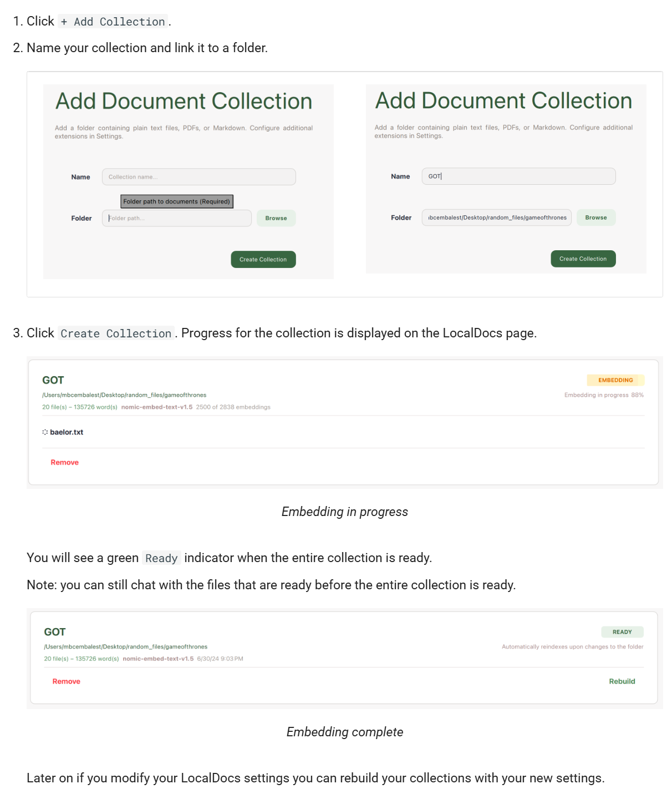Remove the GOT collection marked ready
Screen dimensions: 672x794
coord(66,681)
